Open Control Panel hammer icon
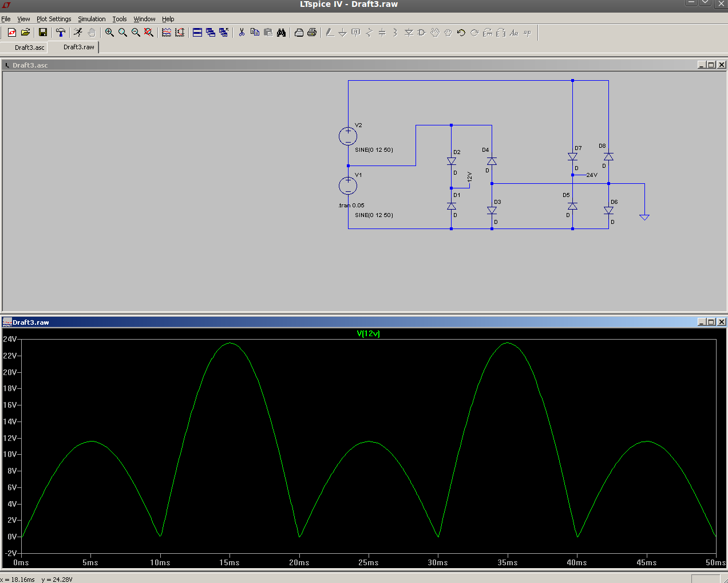Screen dimensions: 728x583 coord(60,33)
